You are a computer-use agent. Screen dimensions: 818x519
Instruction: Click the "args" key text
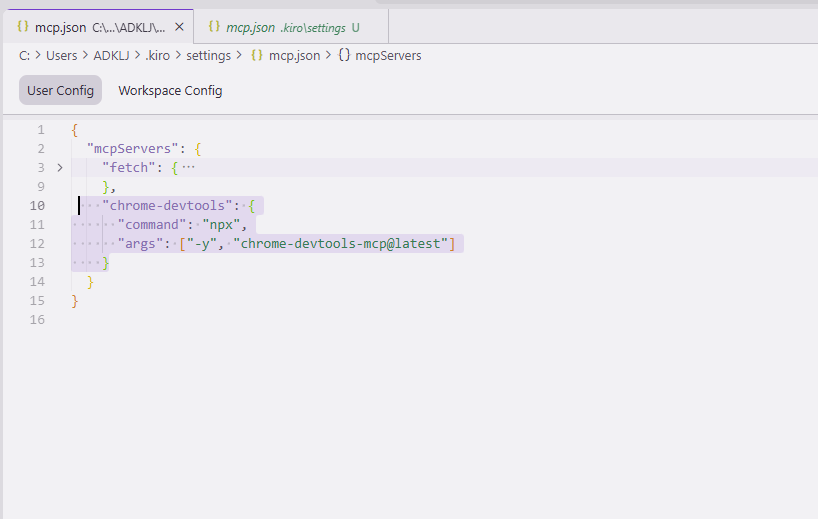pos(140,244)
